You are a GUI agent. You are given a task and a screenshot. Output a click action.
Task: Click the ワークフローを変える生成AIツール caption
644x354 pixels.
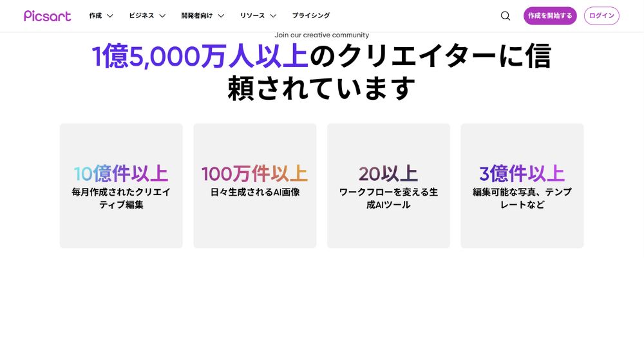click(388, 198)
